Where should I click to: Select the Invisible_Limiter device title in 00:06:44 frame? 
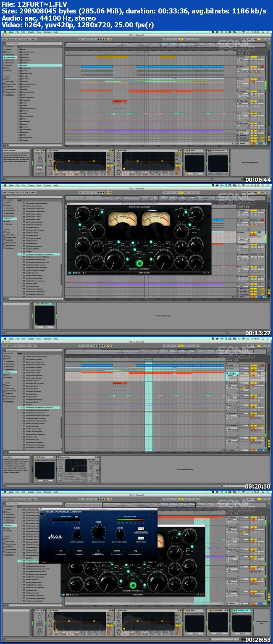[217, 150]
